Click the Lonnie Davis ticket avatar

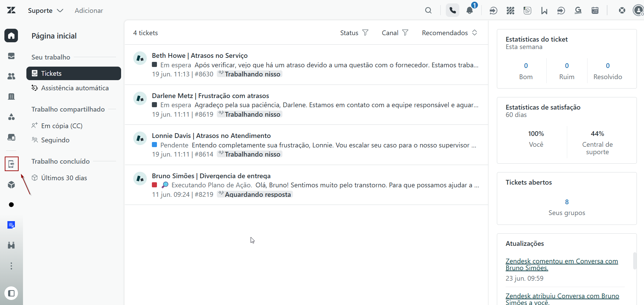pos(140,138)
